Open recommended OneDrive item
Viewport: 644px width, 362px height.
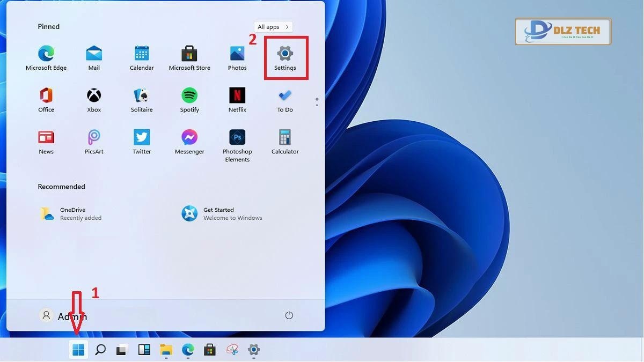pyautogui.click(x=70, y=214)
